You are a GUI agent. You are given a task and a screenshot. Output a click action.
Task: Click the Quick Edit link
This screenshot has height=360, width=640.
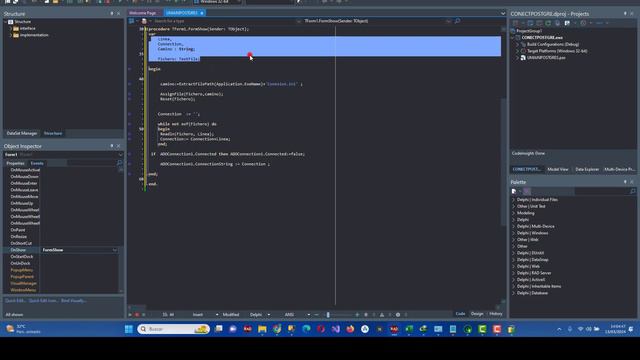pyautogui.click(x=15, y=301)
